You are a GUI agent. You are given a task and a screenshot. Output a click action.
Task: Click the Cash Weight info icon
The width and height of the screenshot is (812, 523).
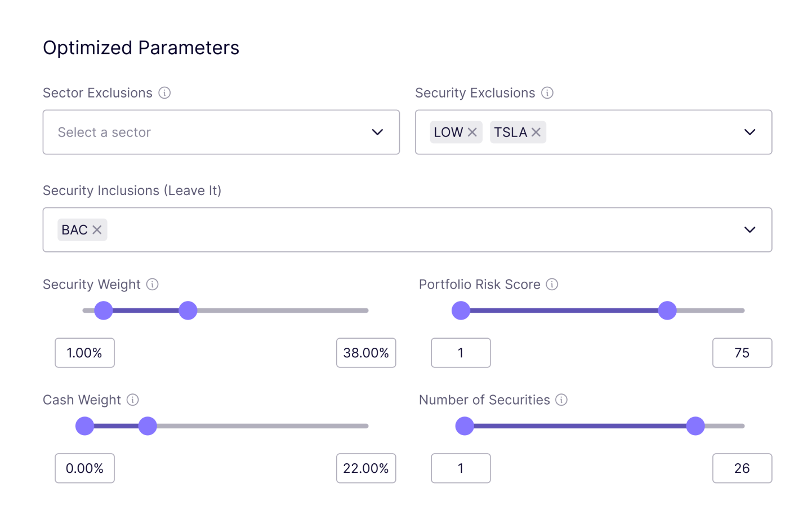tap(133, 400)
